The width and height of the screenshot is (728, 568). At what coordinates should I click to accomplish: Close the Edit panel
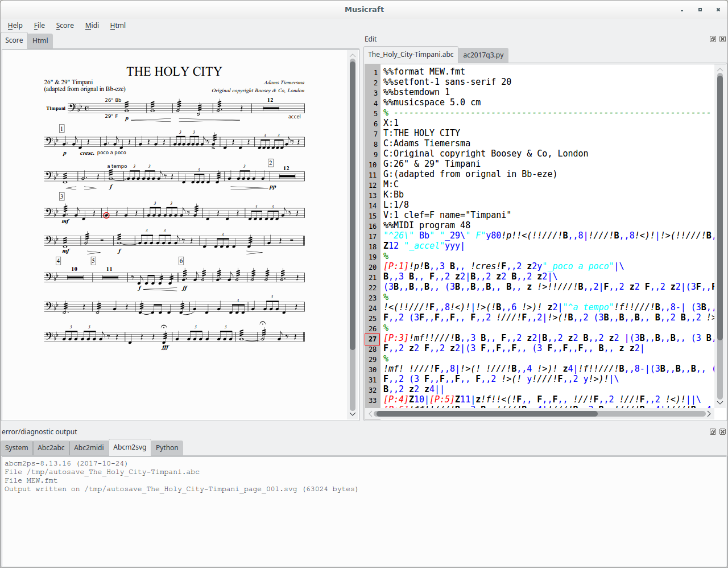pos(722,39)
